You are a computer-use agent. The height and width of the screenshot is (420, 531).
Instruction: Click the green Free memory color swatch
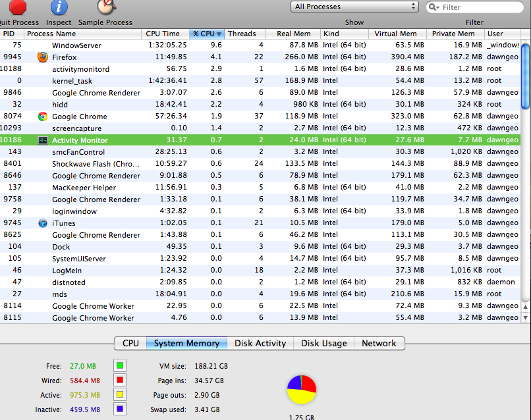120,365
